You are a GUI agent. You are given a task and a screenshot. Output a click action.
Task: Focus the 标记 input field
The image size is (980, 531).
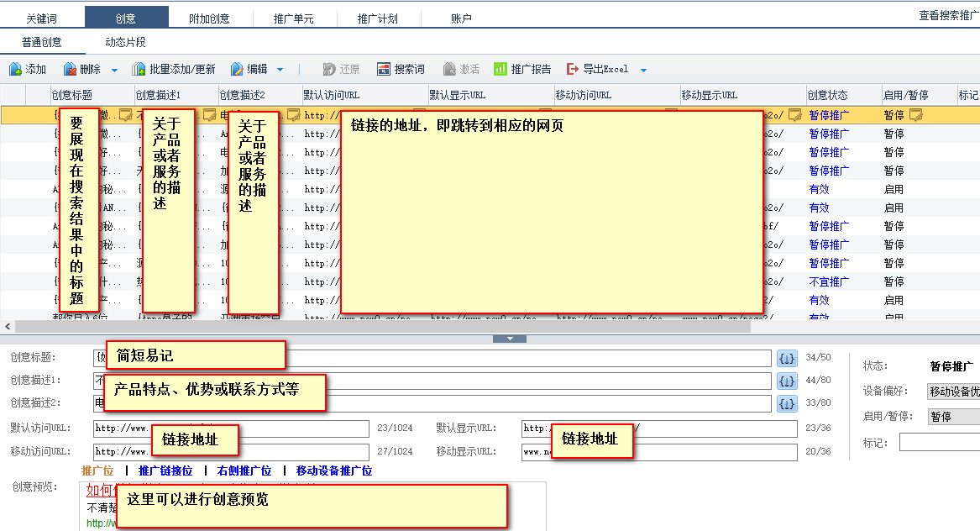tap(940, 443)
